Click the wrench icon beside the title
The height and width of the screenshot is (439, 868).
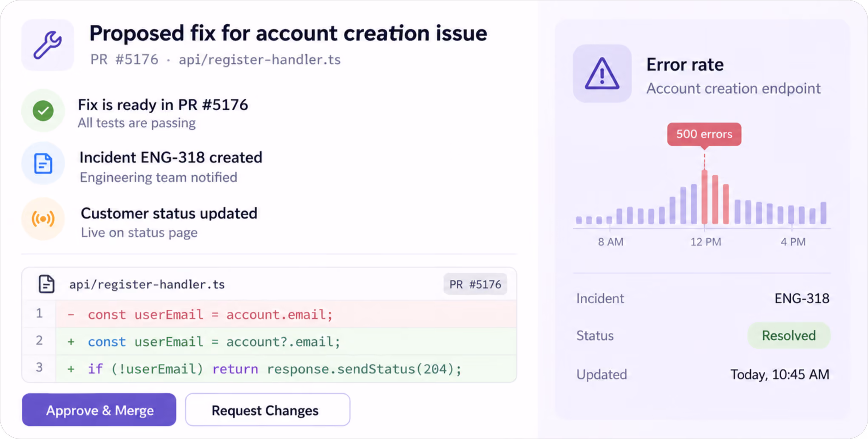48,45
